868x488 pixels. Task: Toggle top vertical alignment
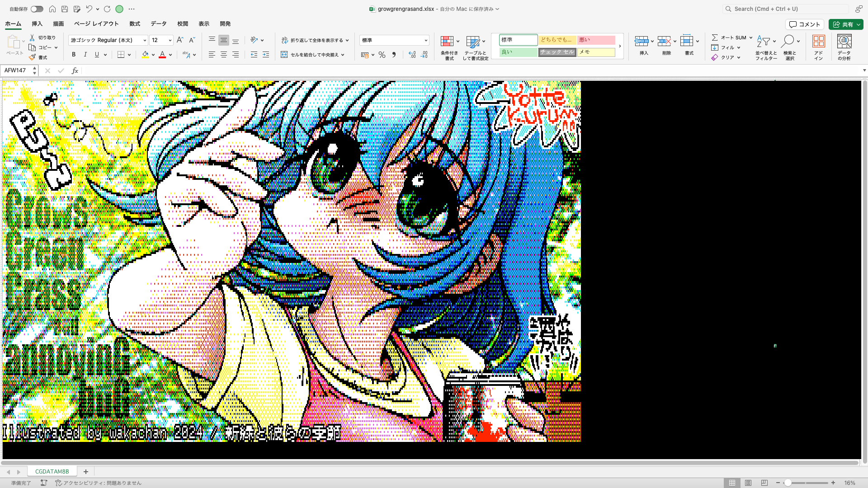click(212, 40)
